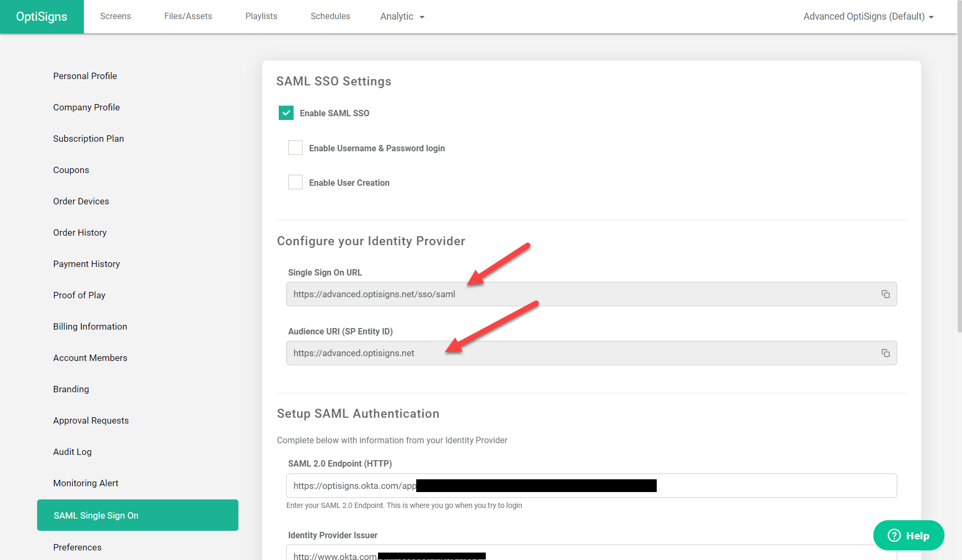This screenshot has height=560, width=962.
Task: Select Monitoring Alert
Action: tap(85, 483)
